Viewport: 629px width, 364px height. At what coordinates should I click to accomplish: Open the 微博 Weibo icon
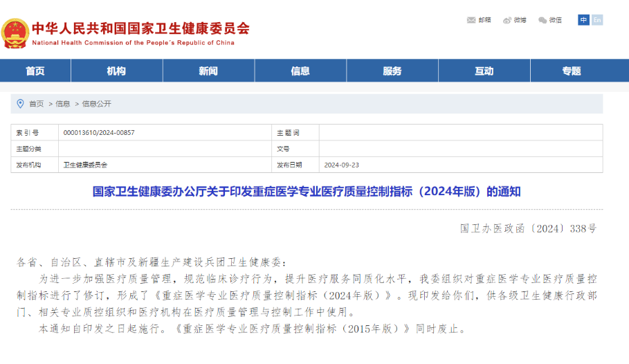coord(507,20)
